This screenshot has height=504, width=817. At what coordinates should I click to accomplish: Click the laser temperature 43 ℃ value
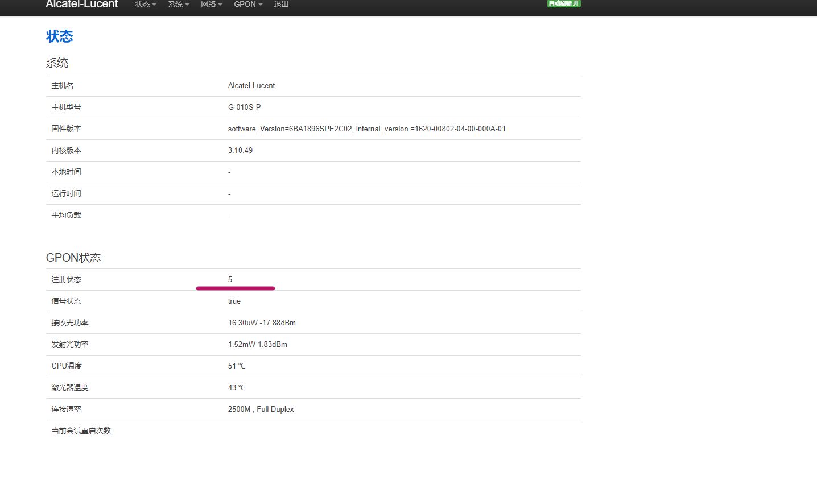(237, 388)
